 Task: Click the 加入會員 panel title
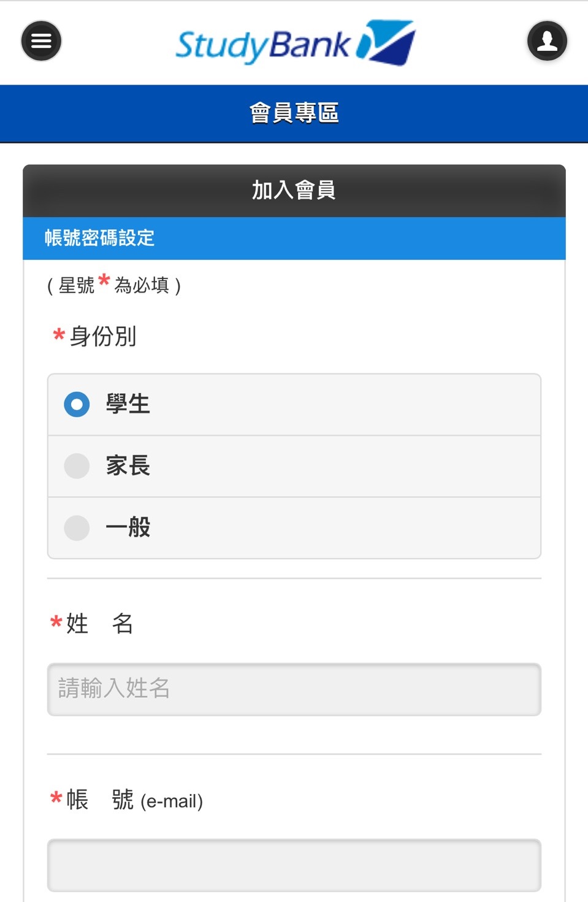(x=294, y=191)
